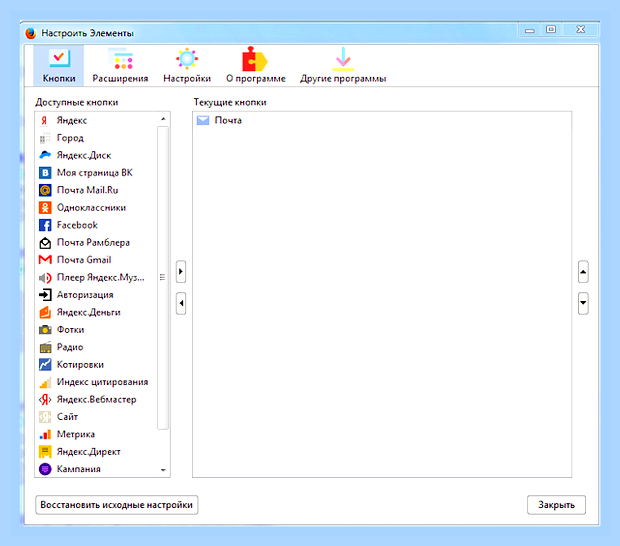Select the Яндекс.Директ icon
The height and width of the screenshot is (546, 620).
pyautogui.click(x=45, y=452)
